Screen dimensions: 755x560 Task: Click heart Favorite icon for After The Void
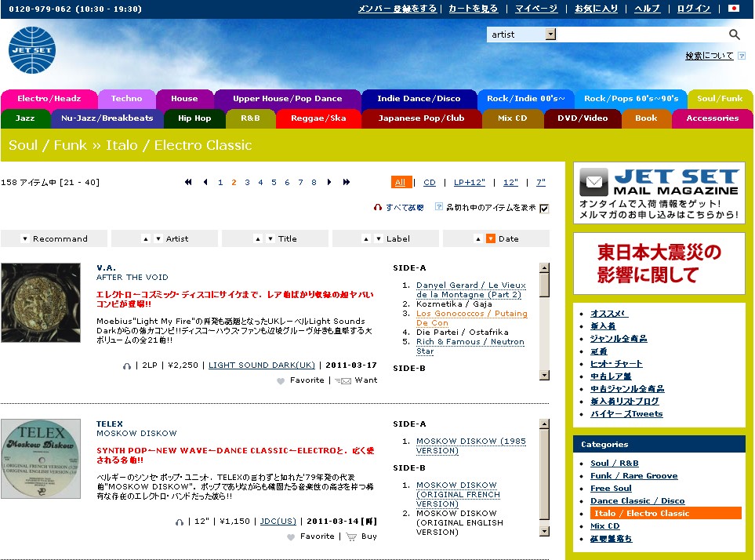[281, 381]
